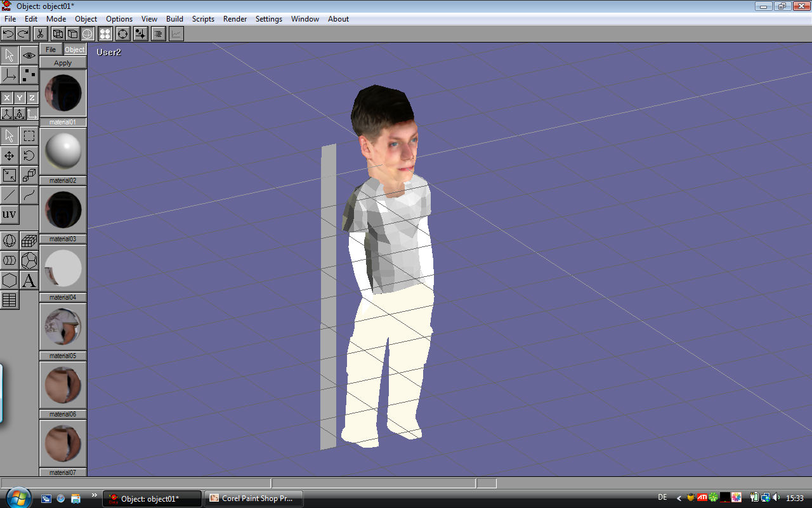
Task: Open the Render menu
Action: (x=235, y=19)
